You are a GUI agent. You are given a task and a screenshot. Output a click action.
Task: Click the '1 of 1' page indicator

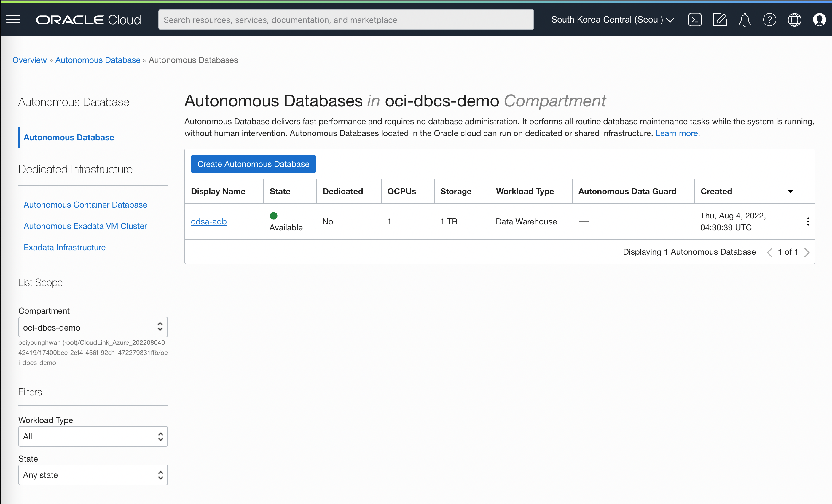[788, 252]
